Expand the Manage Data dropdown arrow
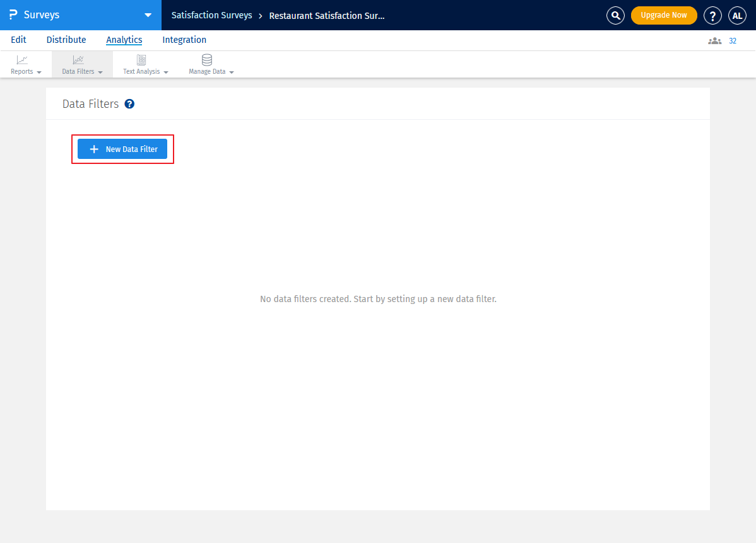Viewport: 756px width, 543px height. (x=231, y=71)
